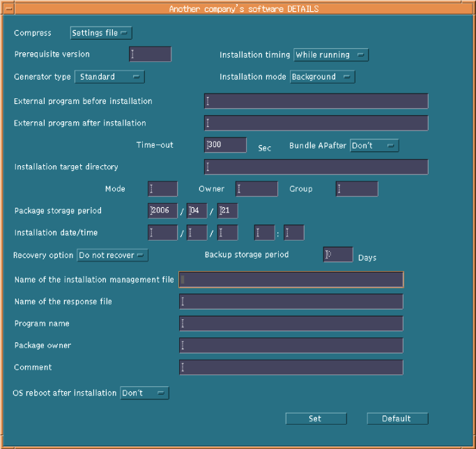The image size is (476, 449).
Task: Focus the Backup storage period days field
Action: (338, 255)
